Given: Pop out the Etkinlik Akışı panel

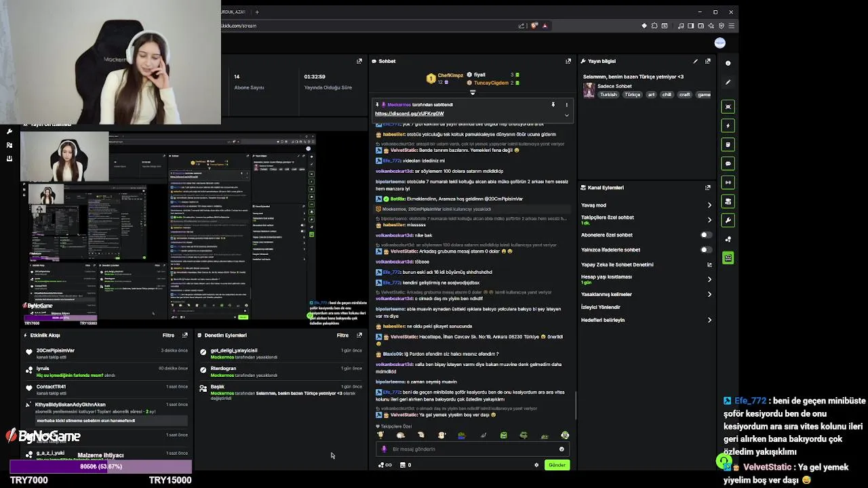Looking at the screenshot, I should tap(184, 335).
